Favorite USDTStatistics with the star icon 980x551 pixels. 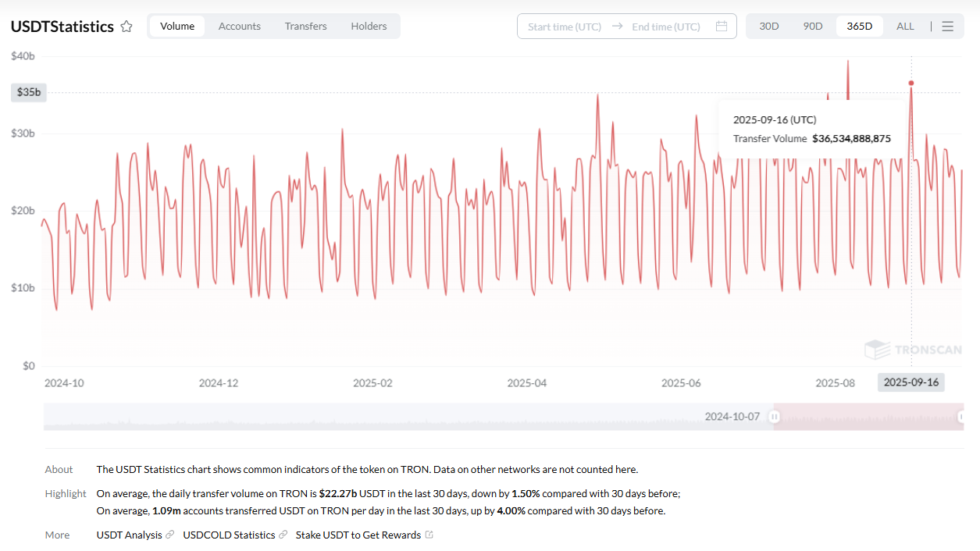tap(127, 27)
